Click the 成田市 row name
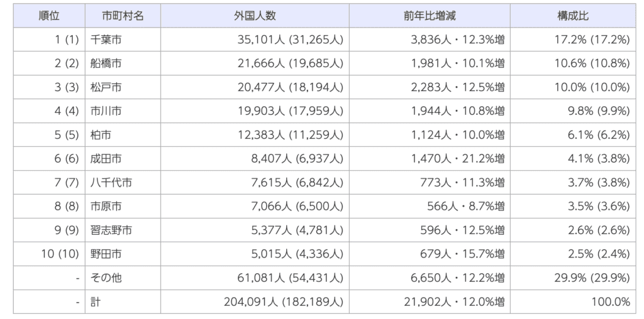Viewport: 644px width, 319px height. 106,159
